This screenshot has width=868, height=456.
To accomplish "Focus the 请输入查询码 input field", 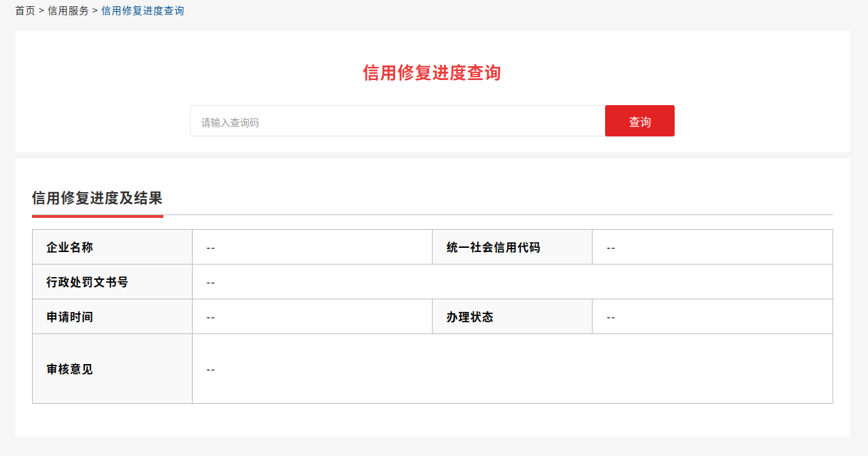I will (397, 122).
